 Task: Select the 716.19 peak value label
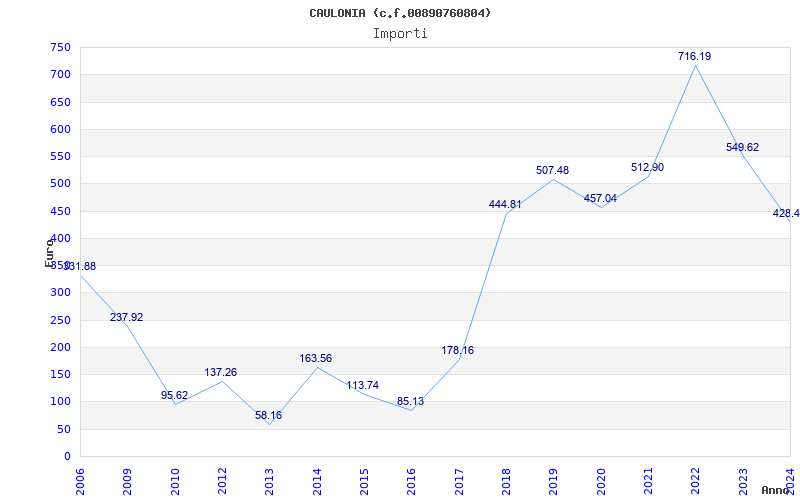pyautogui.click(x=694, y=57)
